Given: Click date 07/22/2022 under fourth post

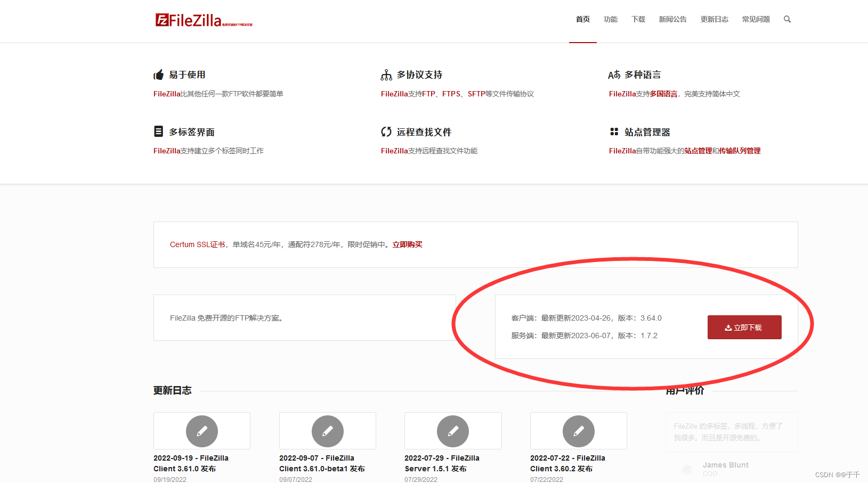Looking at the screenshot, I should point(547,479).
